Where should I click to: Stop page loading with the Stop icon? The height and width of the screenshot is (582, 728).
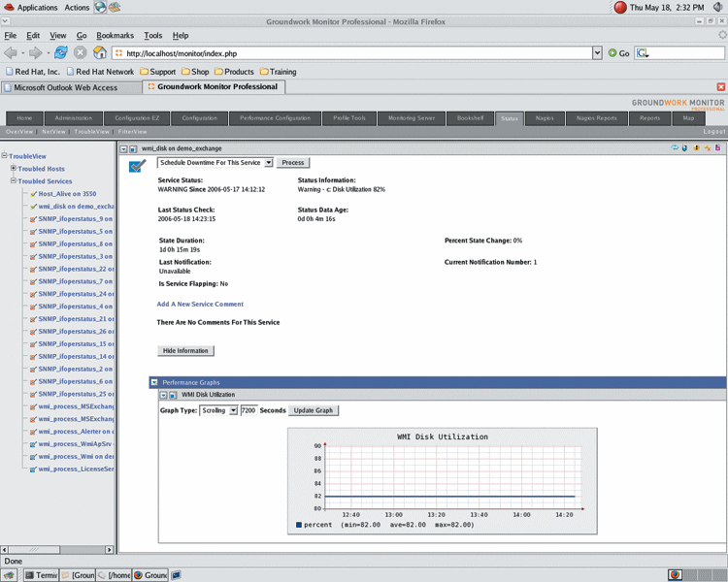(x=81, y=52)
